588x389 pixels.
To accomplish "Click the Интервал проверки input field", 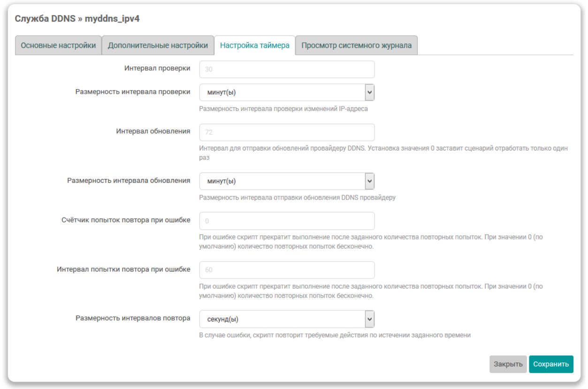I will coord(287,69).
